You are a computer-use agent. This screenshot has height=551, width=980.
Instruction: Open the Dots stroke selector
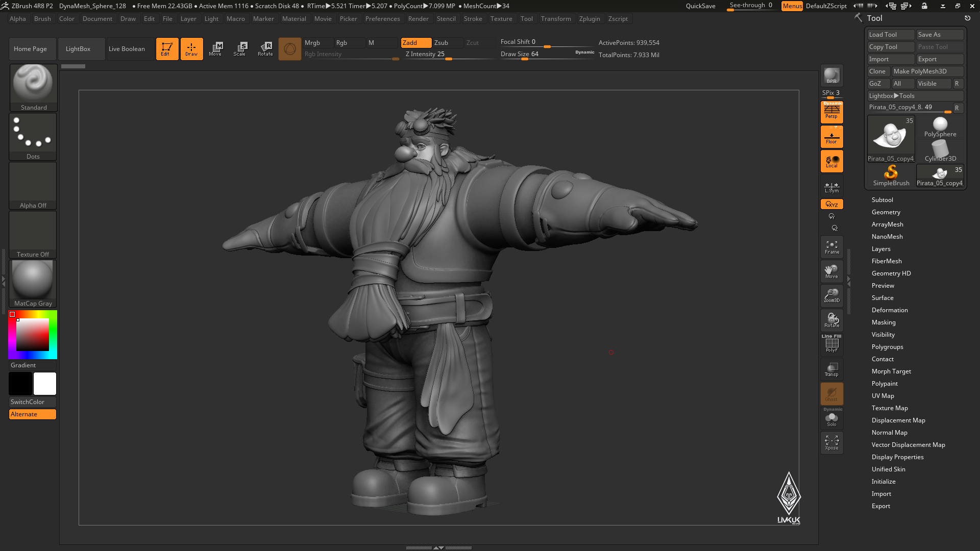point(33,136)
